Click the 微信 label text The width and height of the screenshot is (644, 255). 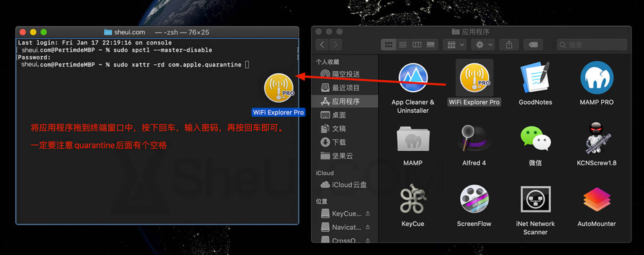tap(535, 163)
